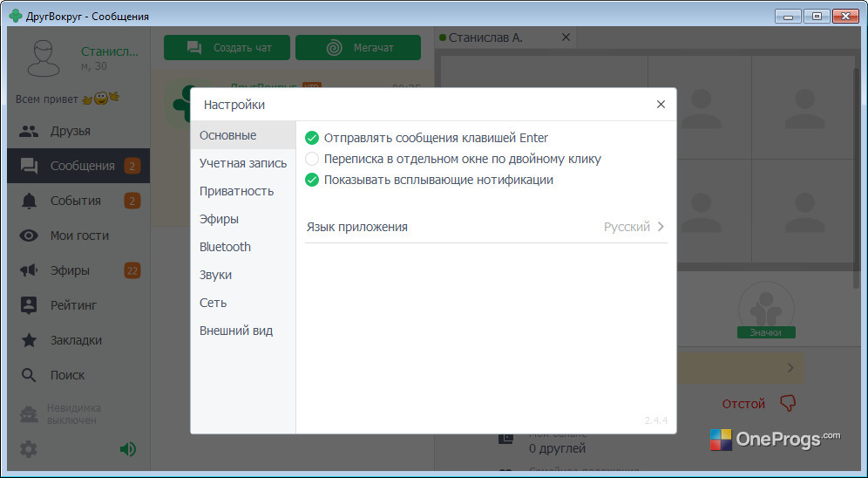Toggle Невидимка выключен mode
Image resolution: width=868 pixels, height=478 pixels.
pos(73,414)
